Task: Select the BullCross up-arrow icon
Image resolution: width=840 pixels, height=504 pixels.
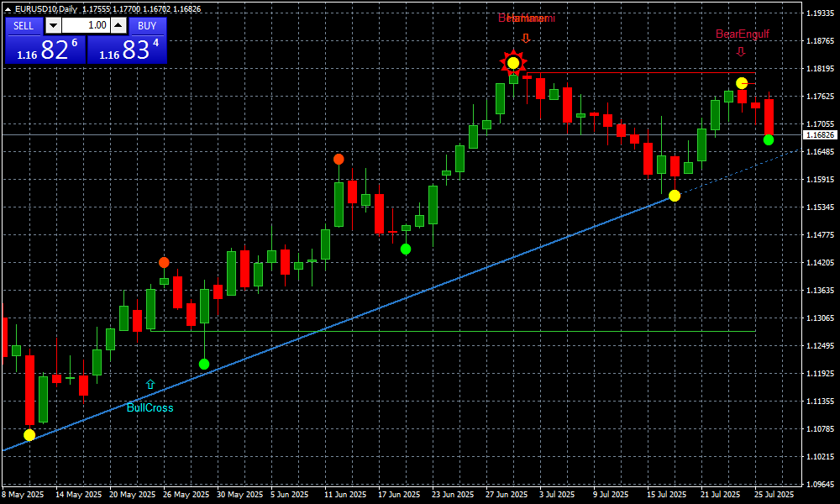Action: [x=150, y=384]
